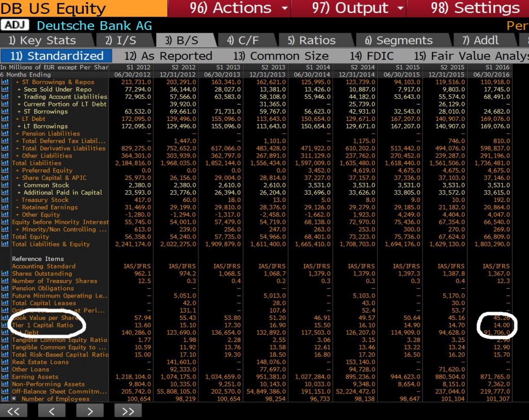This screenshot has width=529, height=420.
Task: Chart the Additional Paid in Capital row
Action: [5, 193]
